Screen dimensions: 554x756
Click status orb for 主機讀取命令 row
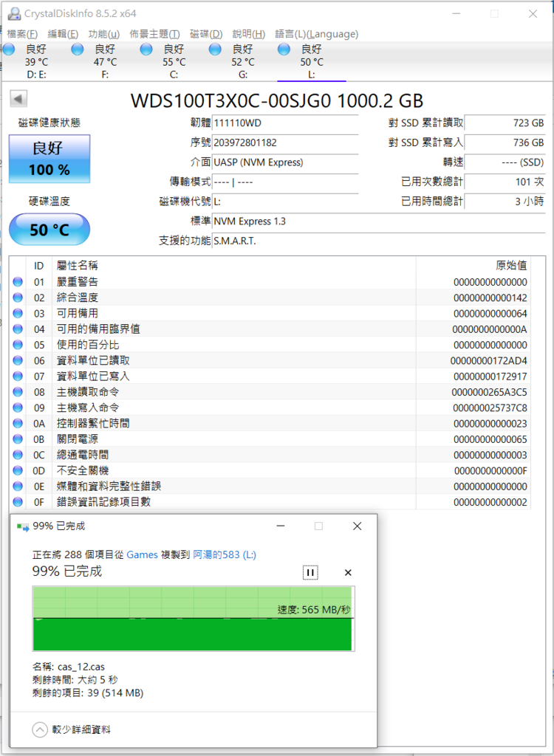pos(18,392)
